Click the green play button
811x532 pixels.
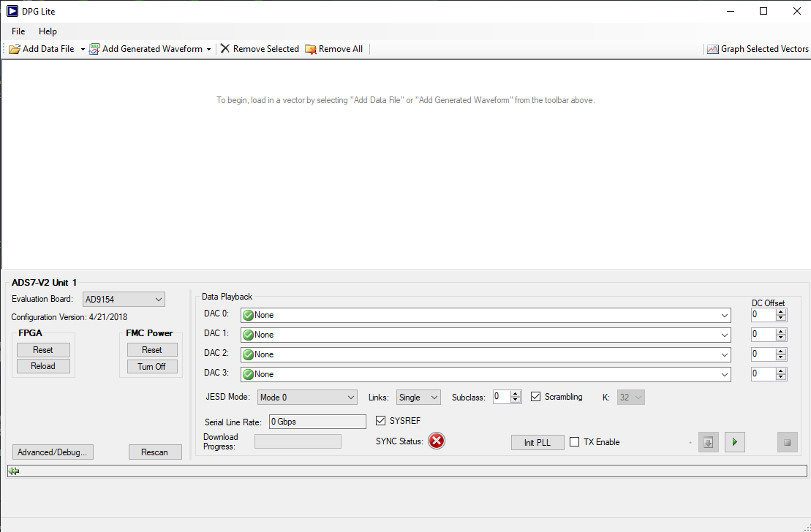pos(734,443)
